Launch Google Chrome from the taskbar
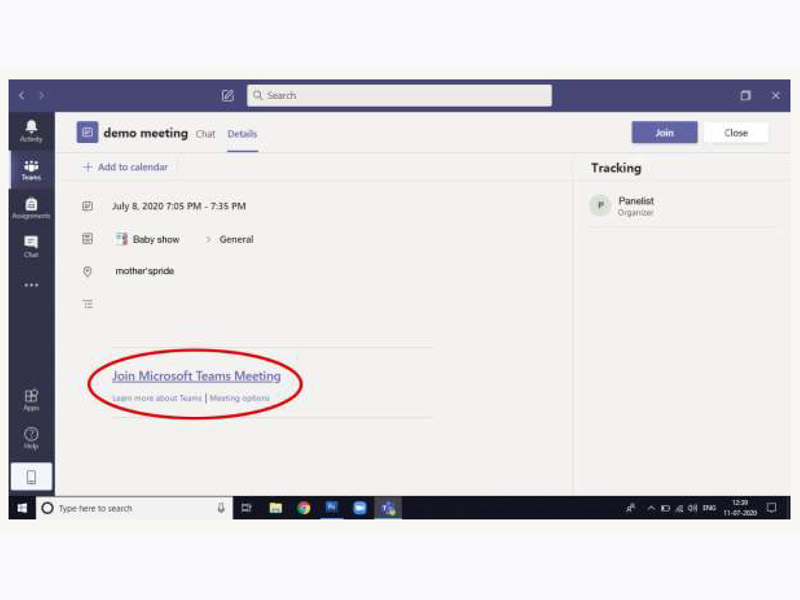Image resolution: width=800 pixels, height=600 pixels. [304, 508]
